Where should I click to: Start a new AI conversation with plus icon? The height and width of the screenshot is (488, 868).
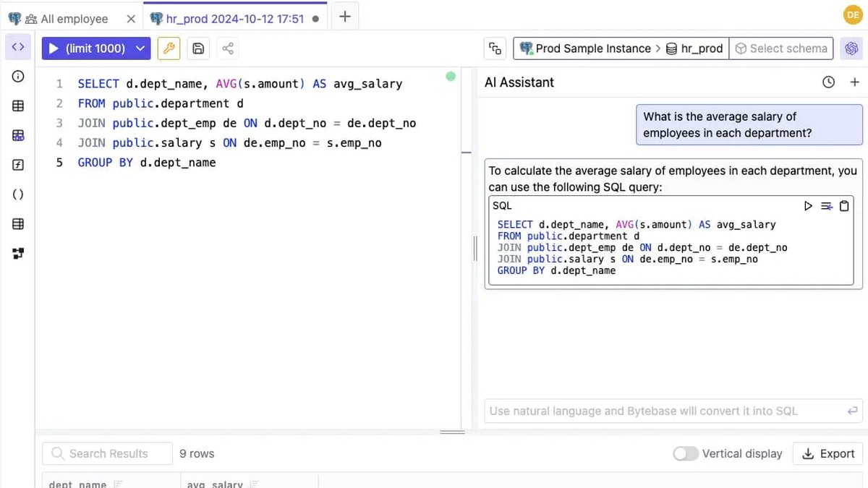pyautogui.click(x=854, y=82)
